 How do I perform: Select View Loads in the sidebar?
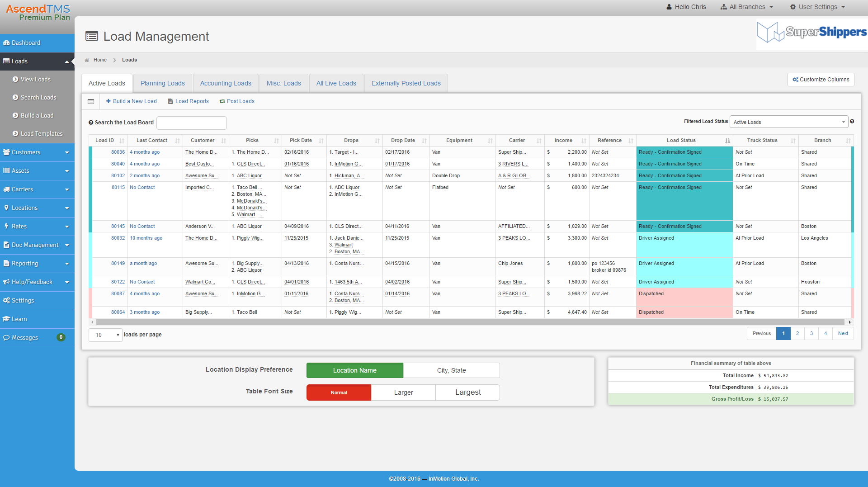click(35, 79)
